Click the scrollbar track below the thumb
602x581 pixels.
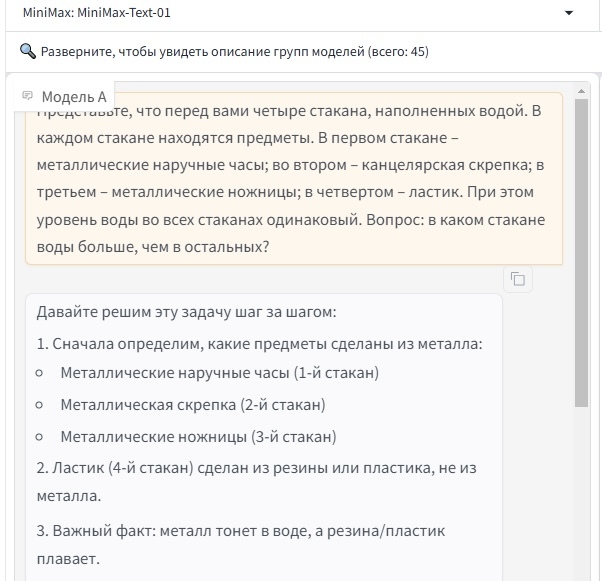coord(581,490)
